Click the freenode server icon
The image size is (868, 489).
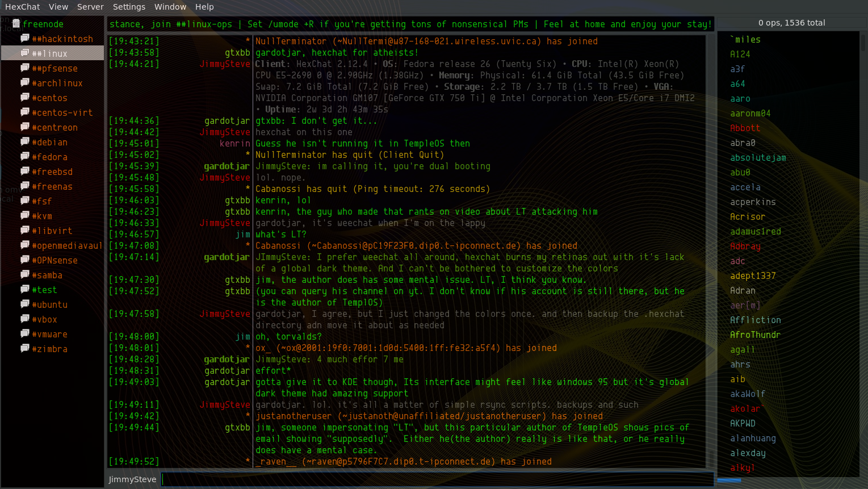coord(16,24)
